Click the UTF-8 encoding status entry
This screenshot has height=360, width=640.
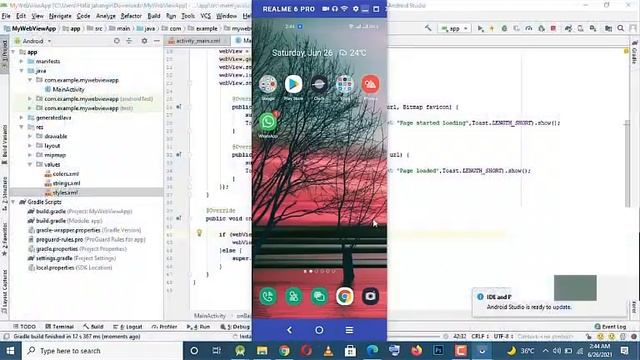504,337
